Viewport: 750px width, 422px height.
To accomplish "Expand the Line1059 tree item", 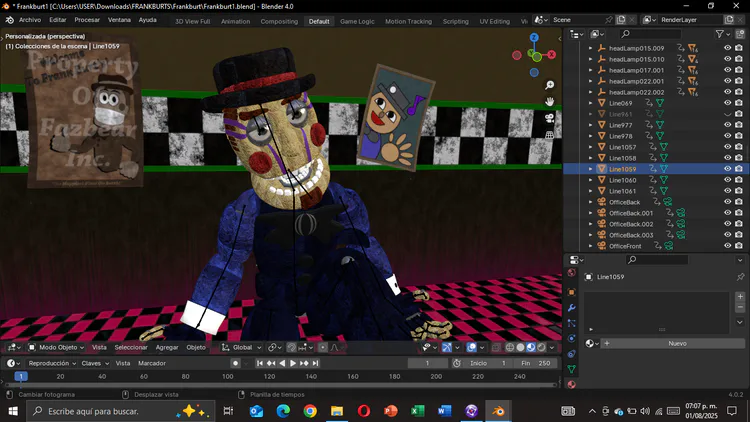I will click(590, 169).
